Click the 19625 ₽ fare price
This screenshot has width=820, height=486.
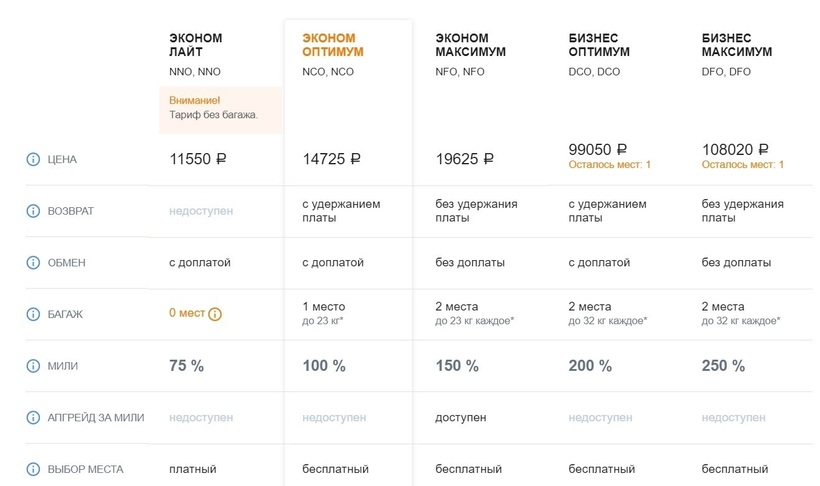point(465,159)
